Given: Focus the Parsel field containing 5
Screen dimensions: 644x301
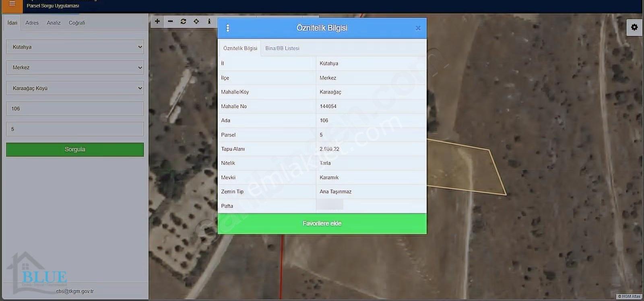Looking at the screenshot, I should pyautogui.click(x=75, y=129).
